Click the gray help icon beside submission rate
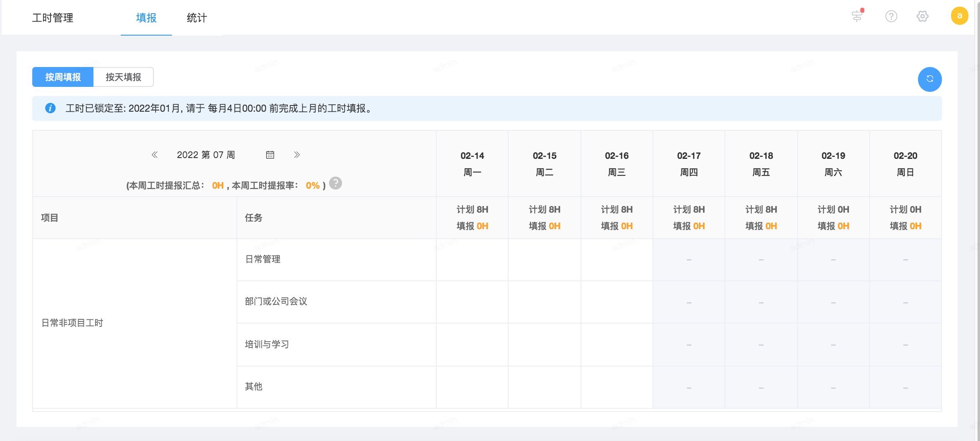This screenshot has height=441, width=980. [335, 183]
